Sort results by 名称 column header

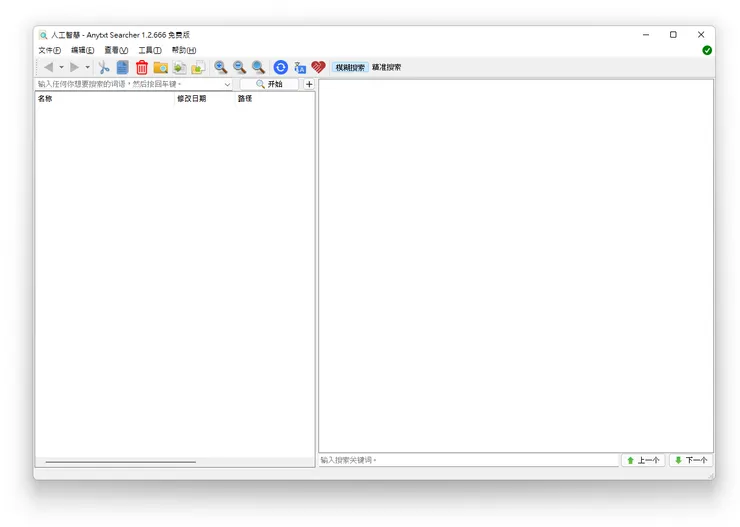pyautogui.click(x=105, y=99)
